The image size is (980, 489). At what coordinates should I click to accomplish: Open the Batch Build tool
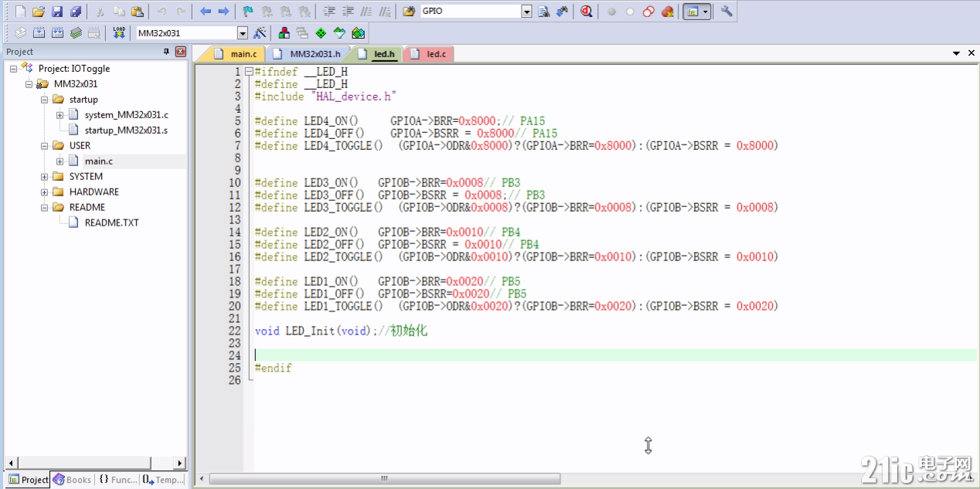click(x=76, y=33)
